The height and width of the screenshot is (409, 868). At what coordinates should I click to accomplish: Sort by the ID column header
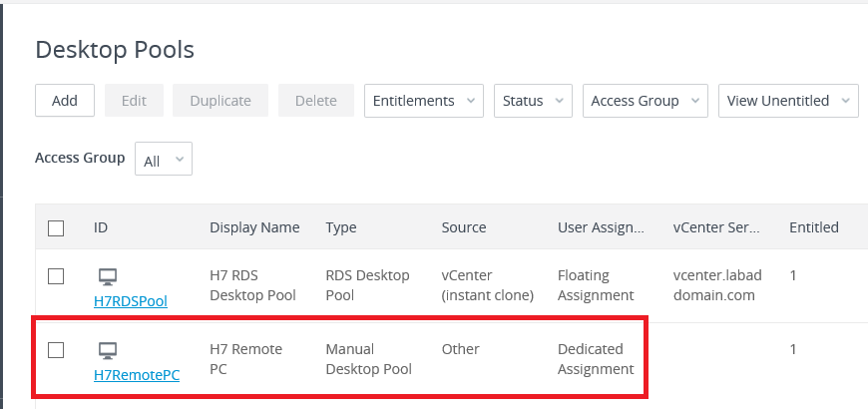(x=101, y=227)
